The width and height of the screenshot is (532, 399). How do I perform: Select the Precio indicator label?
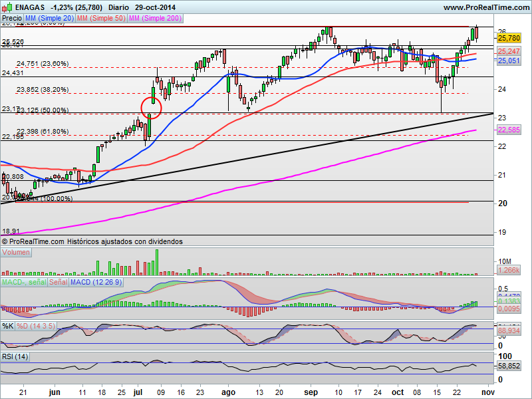point(12,19)
